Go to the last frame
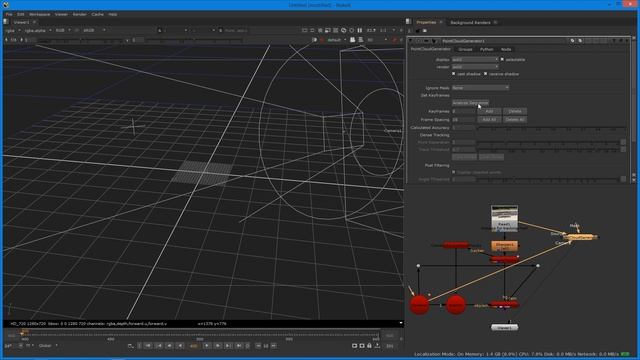The width and height of the screenshot is (640, 360). pyautogui.click(x=239, y=346)
